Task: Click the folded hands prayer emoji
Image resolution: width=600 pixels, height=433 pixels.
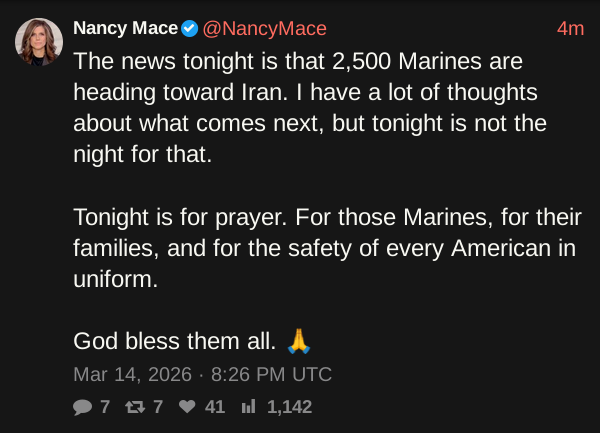Action: click(x=299, y=342)
